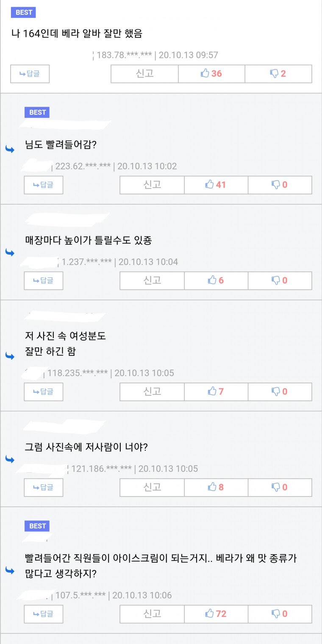The height and width of the screenshot is (644, 322).
Task: Dislike the '그럼 사진속에 저사람이 너야?' reply
Action: tap(280, 487)
